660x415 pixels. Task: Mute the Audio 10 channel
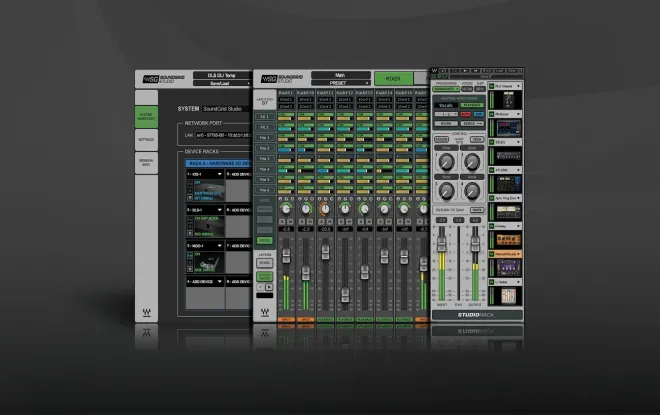(310, 221)
